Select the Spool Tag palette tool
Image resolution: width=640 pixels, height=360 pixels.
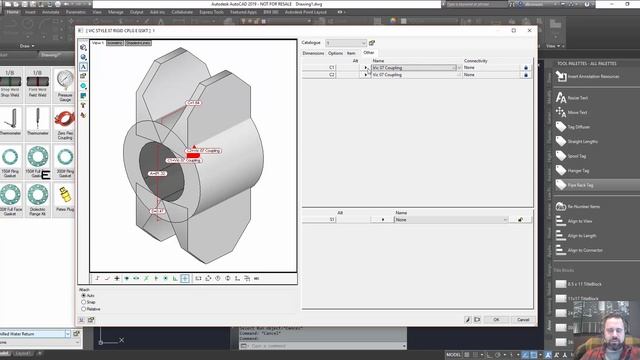[x=571, y=156]
